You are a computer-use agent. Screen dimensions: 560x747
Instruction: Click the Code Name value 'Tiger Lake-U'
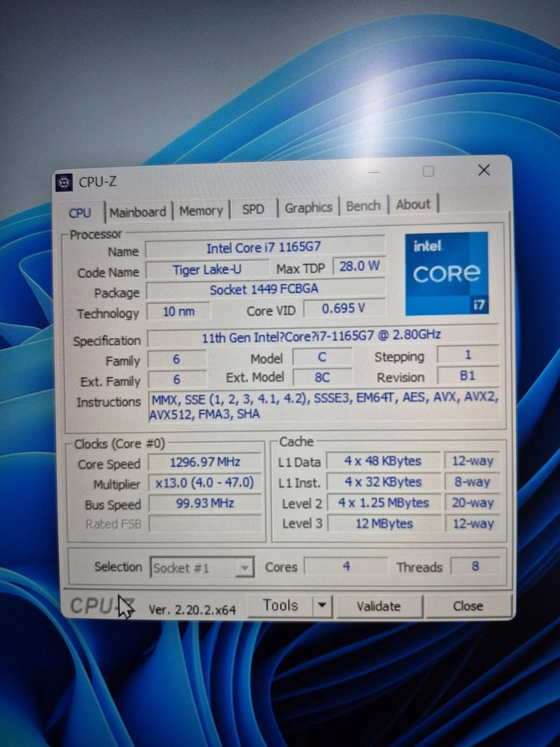pos(207,270)
